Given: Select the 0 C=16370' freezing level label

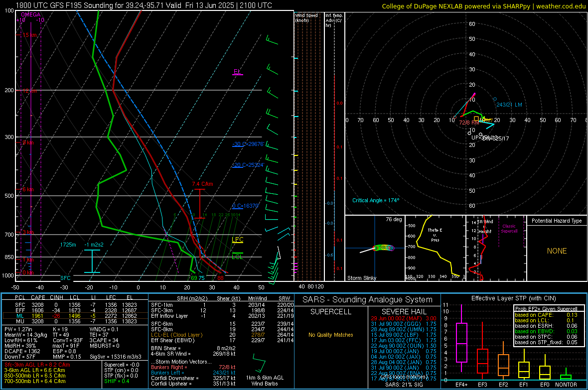Looking at the screenshot, I should pos(245,206).
